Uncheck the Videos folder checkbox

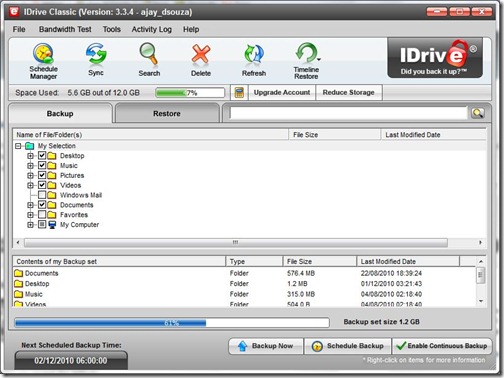42,185
